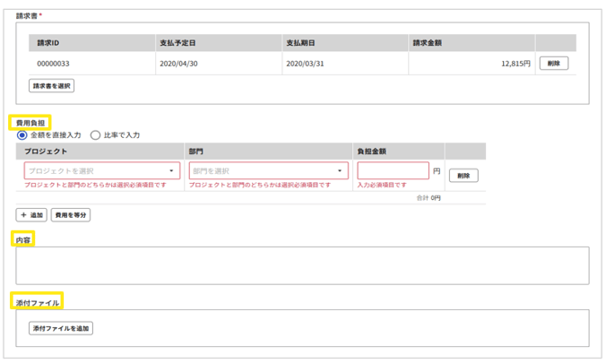Click the plus 追加 button

tap(31, 215)
